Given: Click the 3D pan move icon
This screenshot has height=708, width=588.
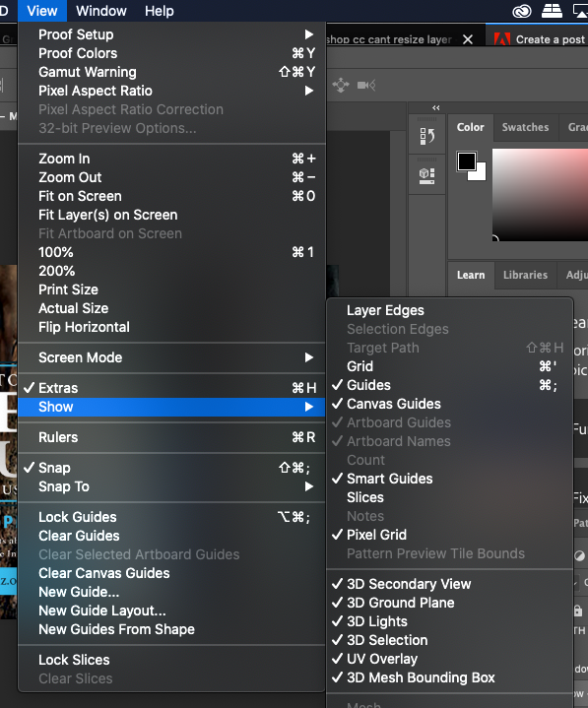Looking at the screenshot, I should pyautogui.click(x=341, y=85).
